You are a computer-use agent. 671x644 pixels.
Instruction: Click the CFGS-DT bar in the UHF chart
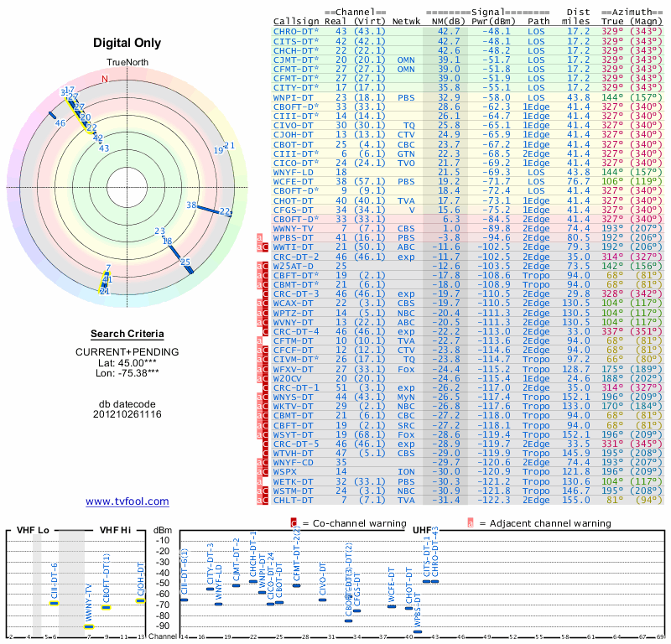click(357, 610)
